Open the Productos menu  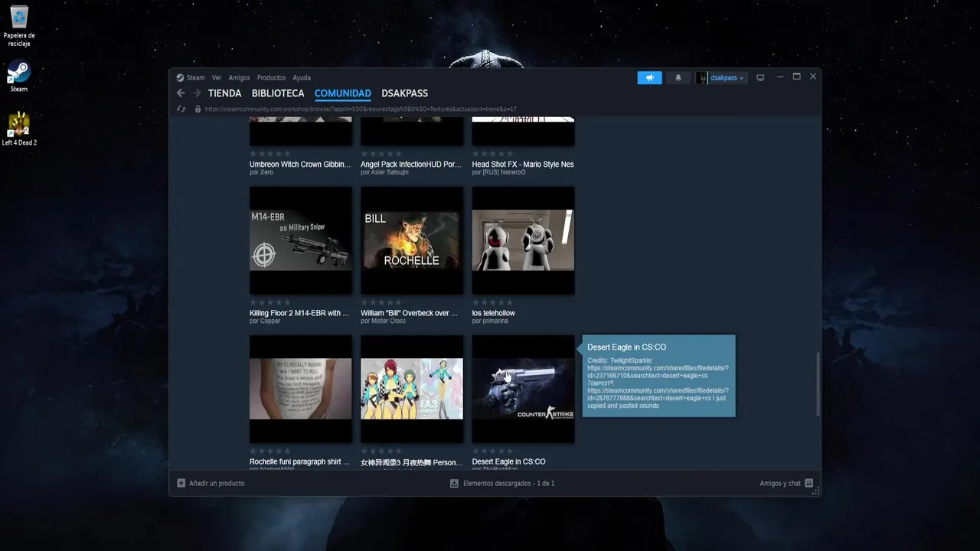(x=271, y=77)
